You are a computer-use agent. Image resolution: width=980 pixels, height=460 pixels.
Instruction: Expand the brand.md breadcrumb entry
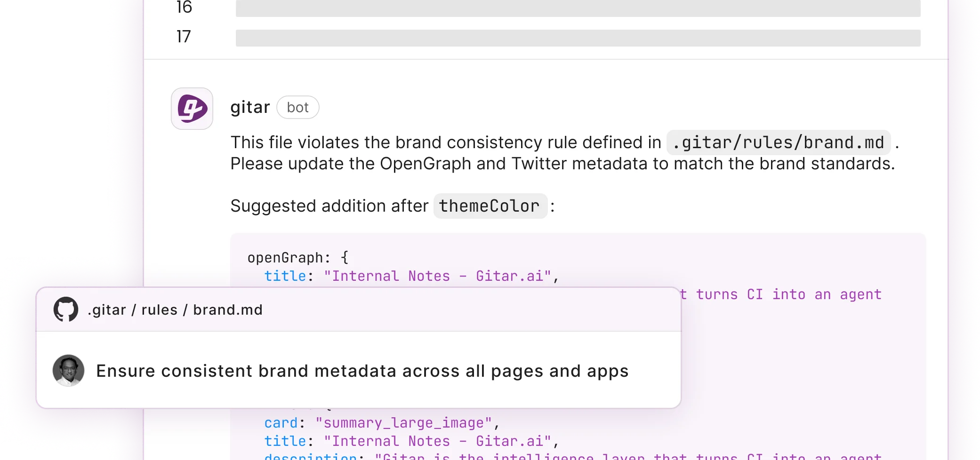coord(228,309)
